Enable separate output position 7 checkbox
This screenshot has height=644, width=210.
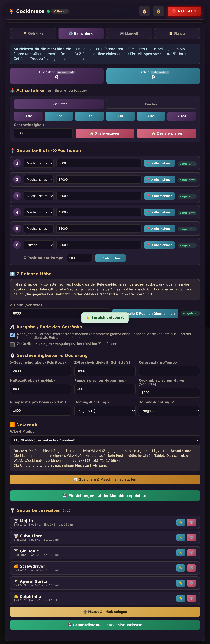pos(12,345)
